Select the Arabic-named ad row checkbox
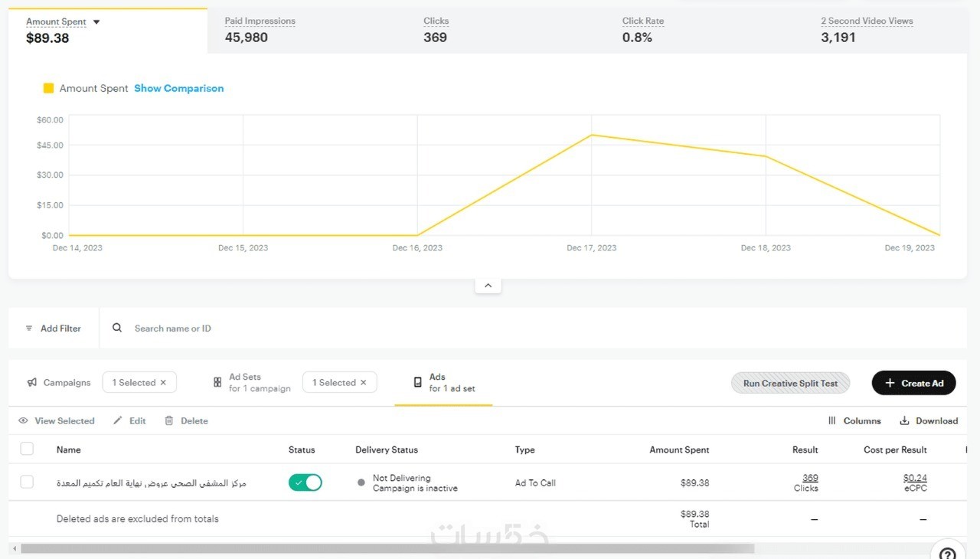This screenshot has height=559, width=980. 27,482
